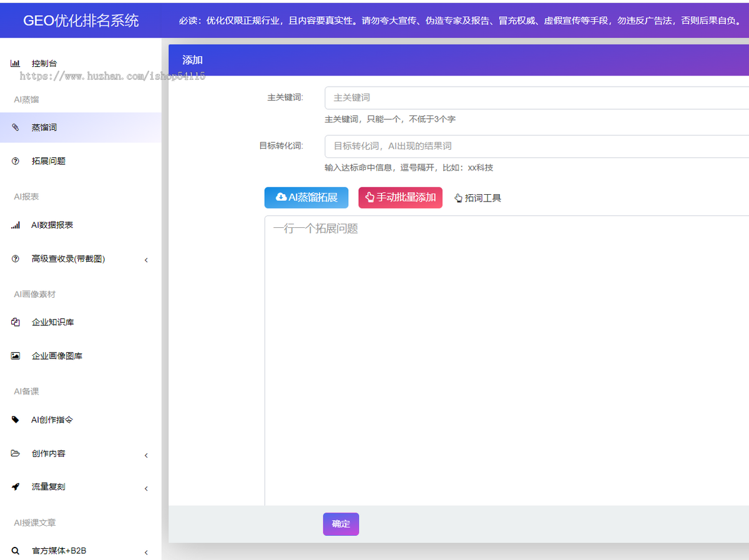Click the 官方媒体+B2B search icon

15,551
